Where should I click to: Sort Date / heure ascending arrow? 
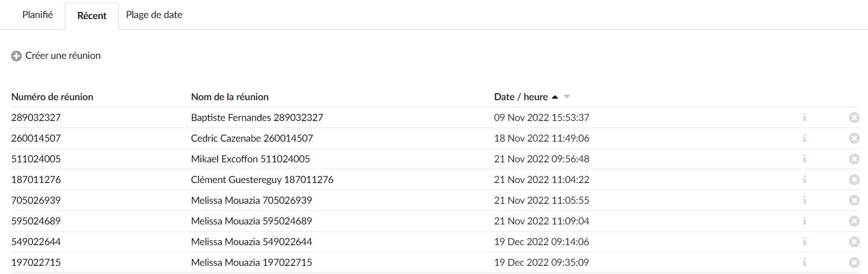(555, 97)
